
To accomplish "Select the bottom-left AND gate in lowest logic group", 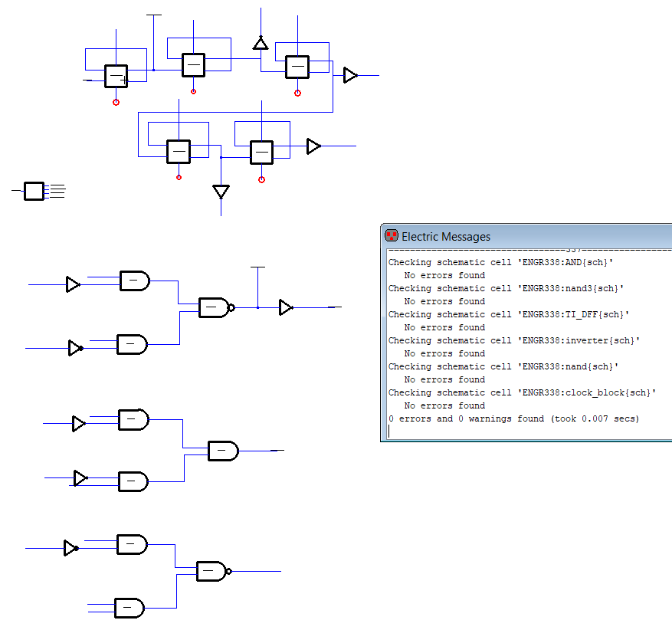I will click(129, 609).
